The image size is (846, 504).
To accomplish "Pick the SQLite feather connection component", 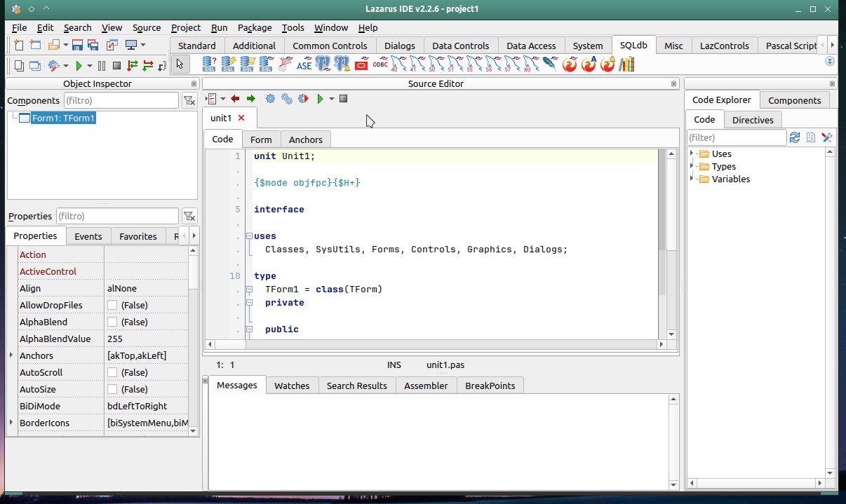I will 550,64.
